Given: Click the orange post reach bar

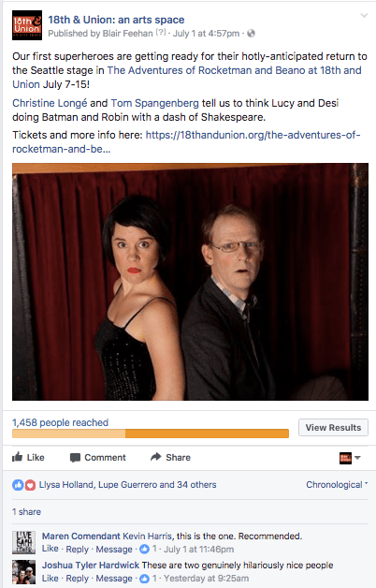Looking at the screenshot, I should click(x=151, y=434).
